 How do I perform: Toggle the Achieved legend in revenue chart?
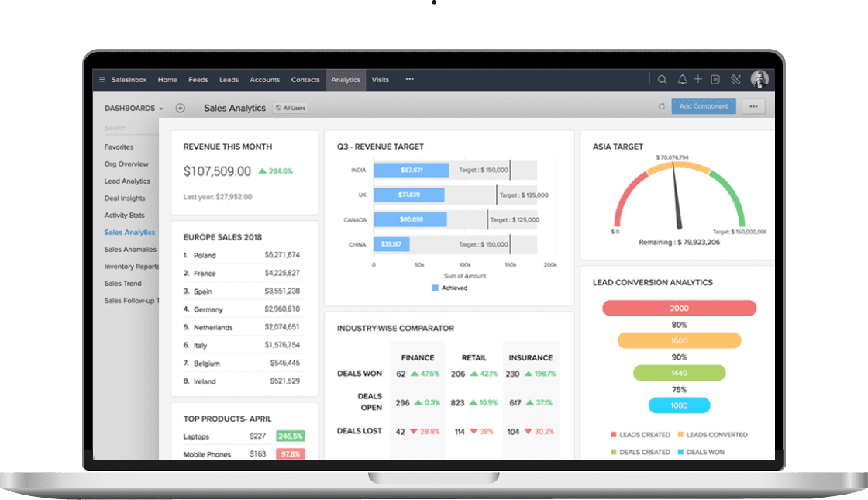click(449, 288)
